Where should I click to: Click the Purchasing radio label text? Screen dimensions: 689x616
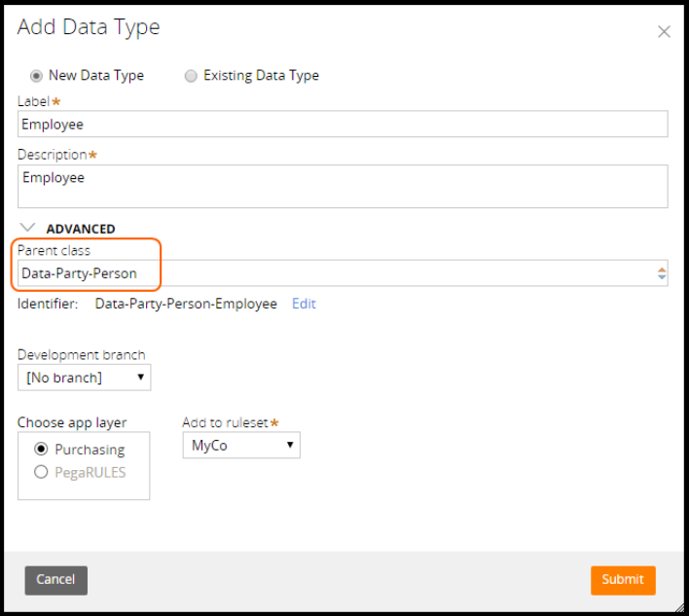(x=90, y=450)
